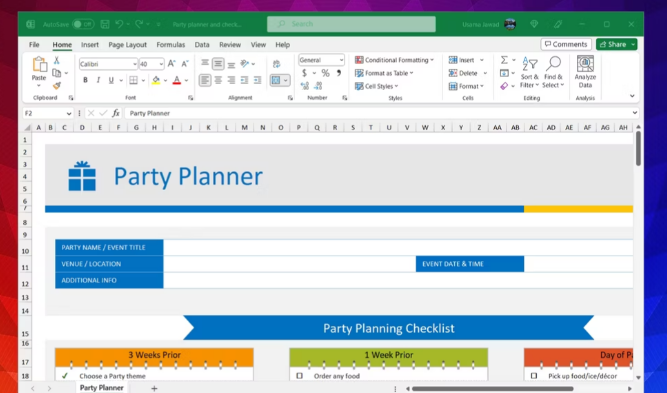Click Align Right icon
667x393 pixels.
coord(231,80)
